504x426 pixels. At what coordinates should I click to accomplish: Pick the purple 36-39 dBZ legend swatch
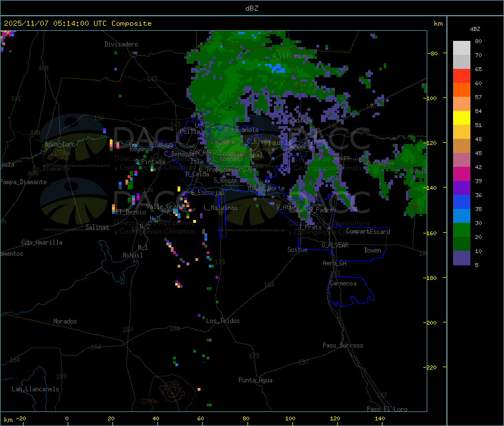pyautogui.click(x=461, y=188)
